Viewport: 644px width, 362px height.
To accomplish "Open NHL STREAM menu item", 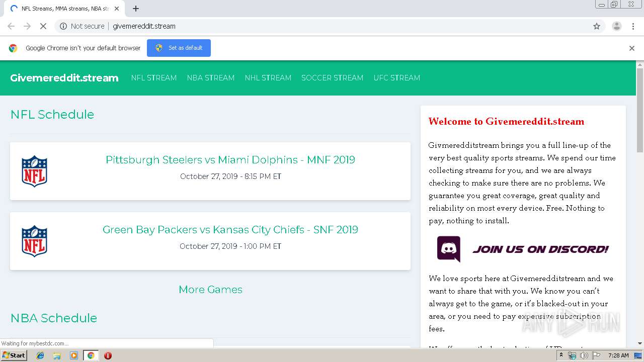I will point(268,78).
